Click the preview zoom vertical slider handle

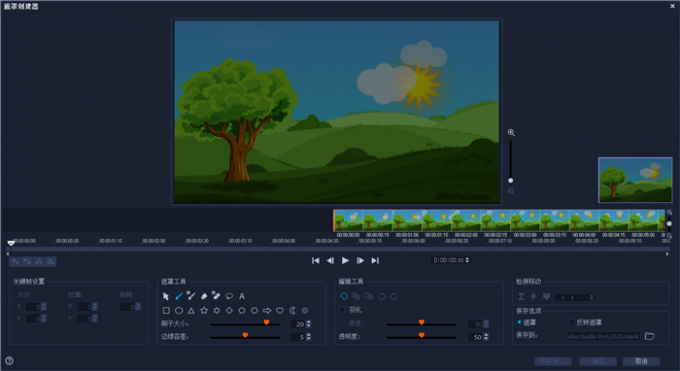(x=510, y=181)
